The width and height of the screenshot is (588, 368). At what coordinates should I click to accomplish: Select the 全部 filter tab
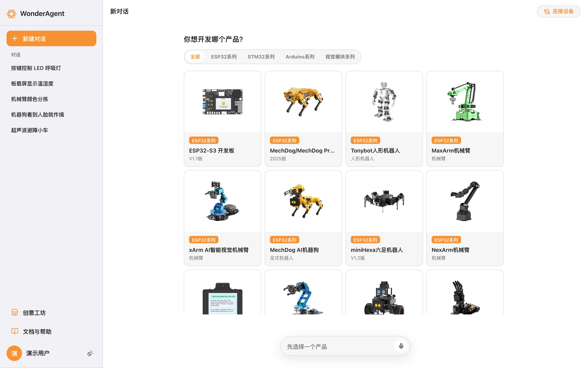tap(195, 57)
